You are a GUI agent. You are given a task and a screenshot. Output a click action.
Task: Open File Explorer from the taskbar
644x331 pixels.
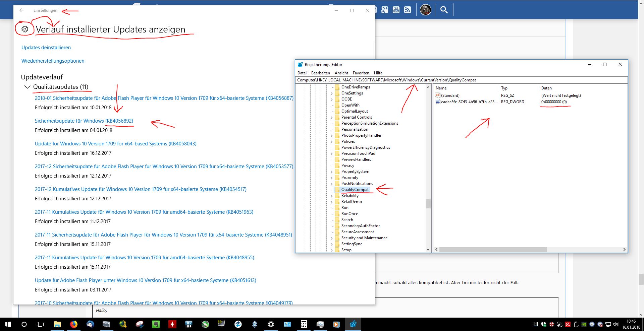click(x=57, y=324)
